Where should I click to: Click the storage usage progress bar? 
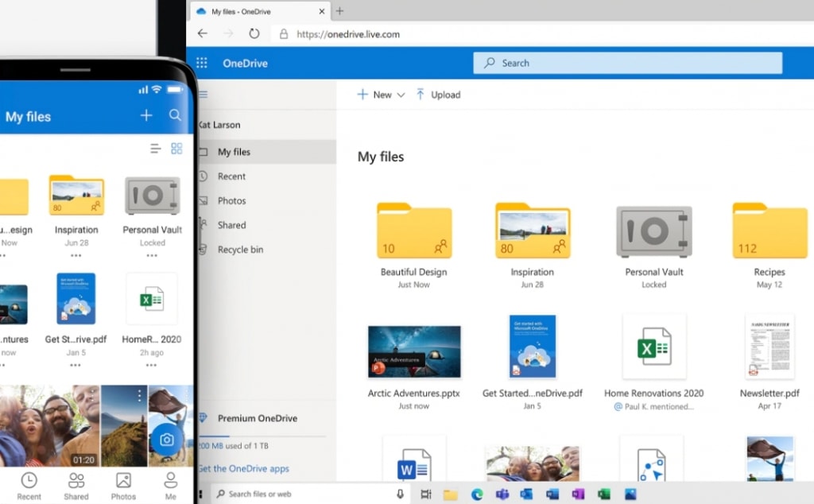point(262,436)
